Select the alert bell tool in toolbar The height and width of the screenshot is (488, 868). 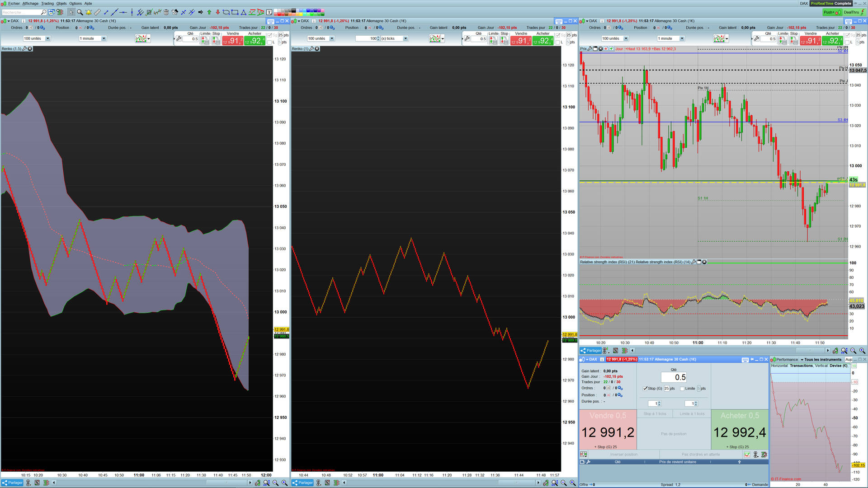click(89, 12)
